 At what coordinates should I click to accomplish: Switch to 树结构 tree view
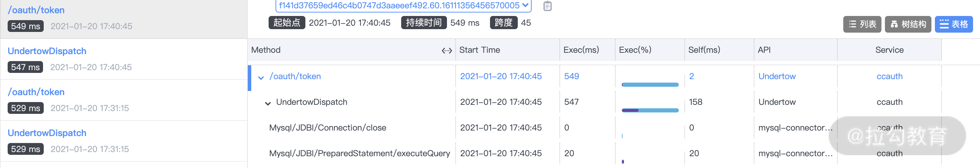tap(908, 24)
